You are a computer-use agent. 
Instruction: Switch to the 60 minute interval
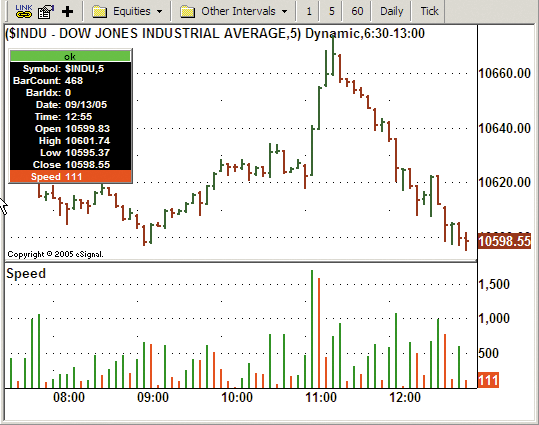(x=357, y=11)
